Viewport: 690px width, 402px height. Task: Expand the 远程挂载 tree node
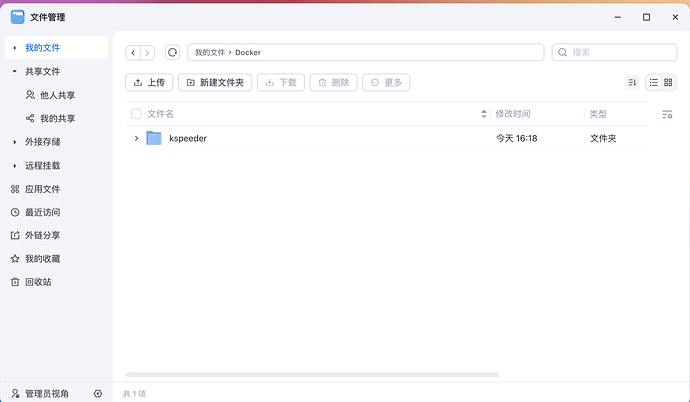(14, 165)
